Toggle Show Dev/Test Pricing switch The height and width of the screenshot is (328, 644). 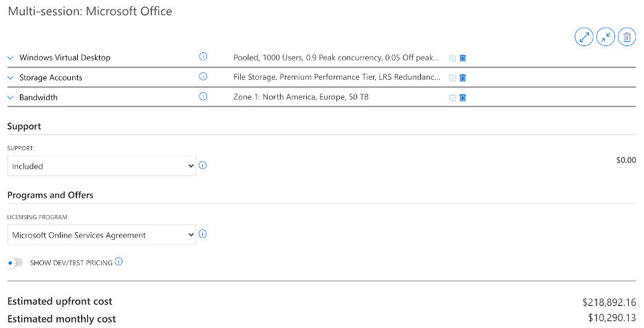click(x=14, y=263)
